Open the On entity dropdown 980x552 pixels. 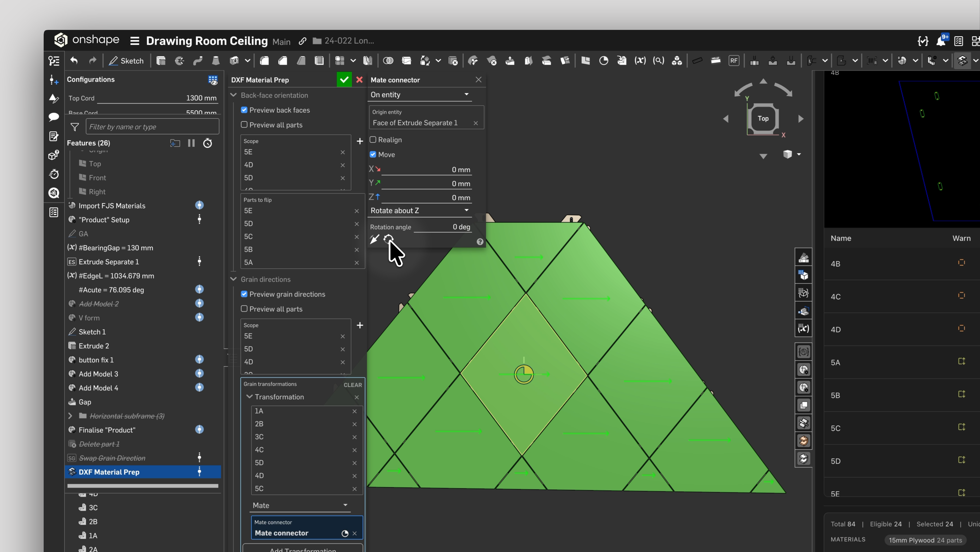(x=420, y=95)
